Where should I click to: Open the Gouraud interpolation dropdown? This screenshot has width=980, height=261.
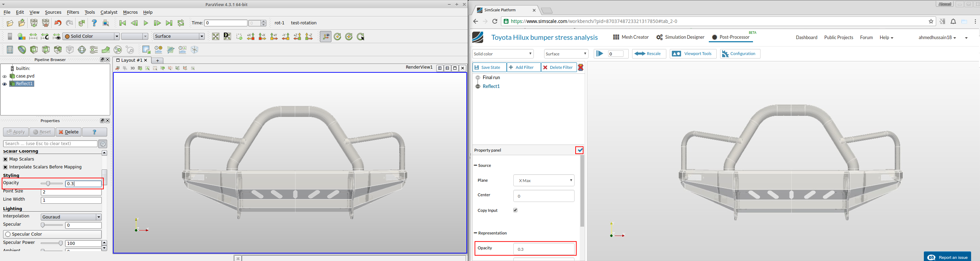pos(71,217)
